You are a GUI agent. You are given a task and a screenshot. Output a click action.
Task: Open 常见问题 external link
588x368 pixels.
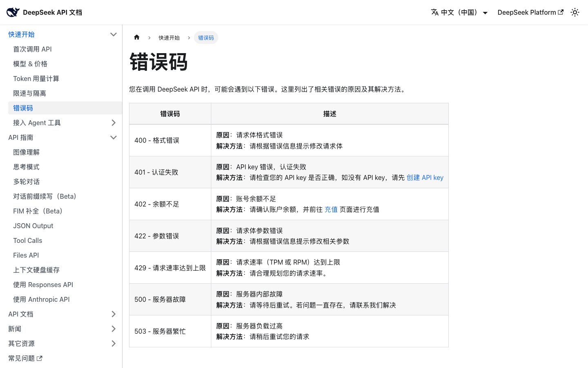(25, 358)
